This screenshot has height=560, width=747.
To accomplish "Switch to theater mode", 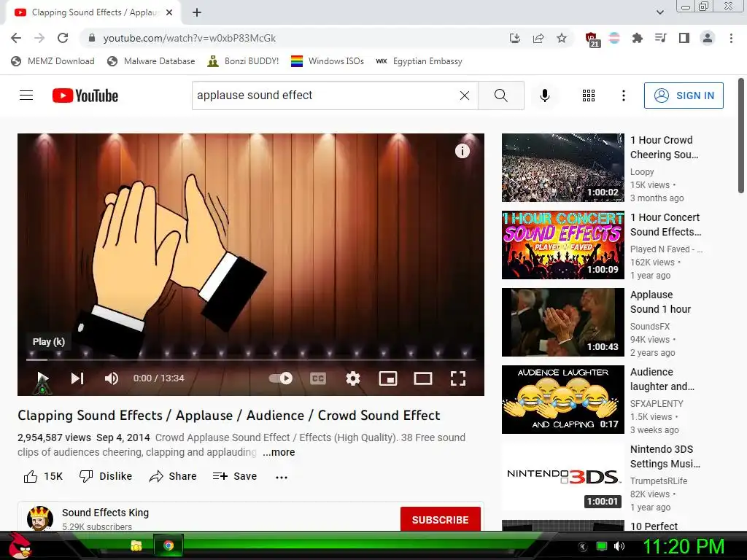I will [423, 378].
